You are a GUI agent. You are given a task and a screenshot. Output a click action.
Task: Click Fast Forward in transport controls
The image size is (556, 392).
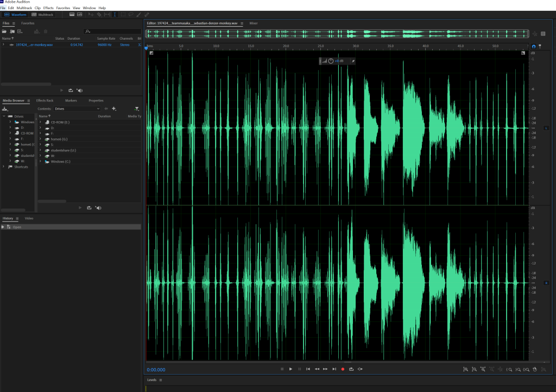[x=325, y=369]
